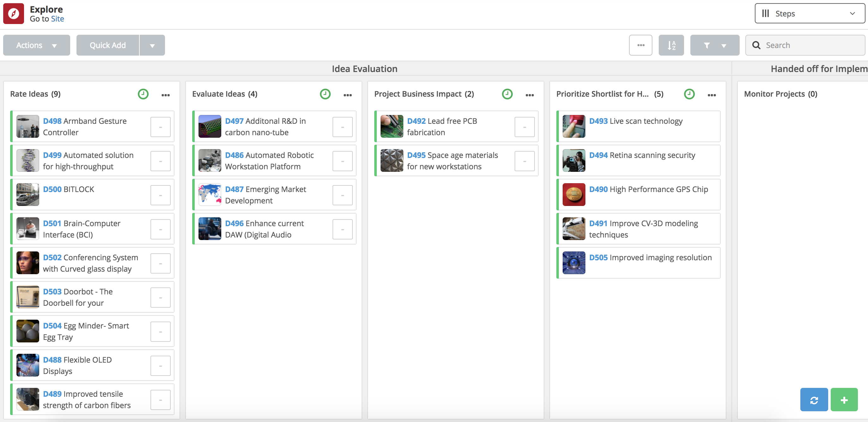Click the A-Z sort toolbar button
The width and height of the screenshot is (868, 422).
coord(671,45)
